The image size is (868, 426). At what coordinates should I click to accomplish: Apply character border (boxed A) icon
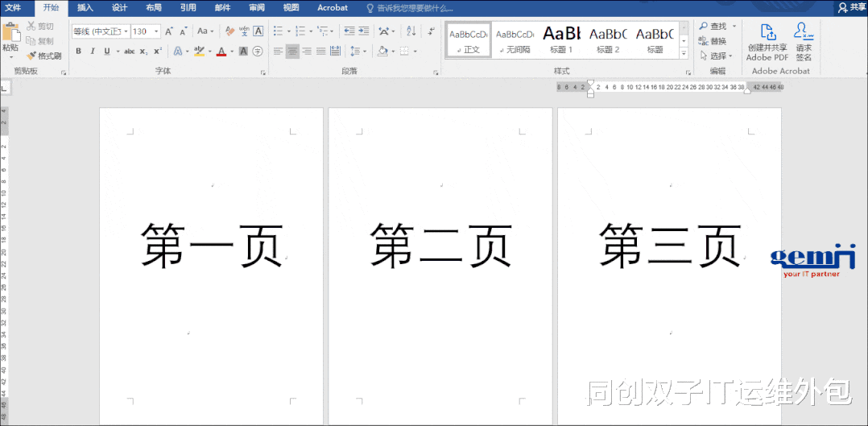[258, 31]
